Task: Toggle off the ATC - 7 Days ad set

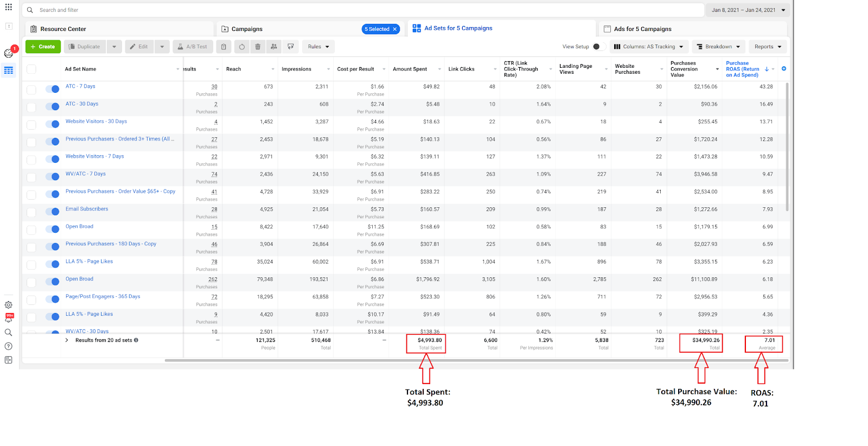Action: (53, 89)
